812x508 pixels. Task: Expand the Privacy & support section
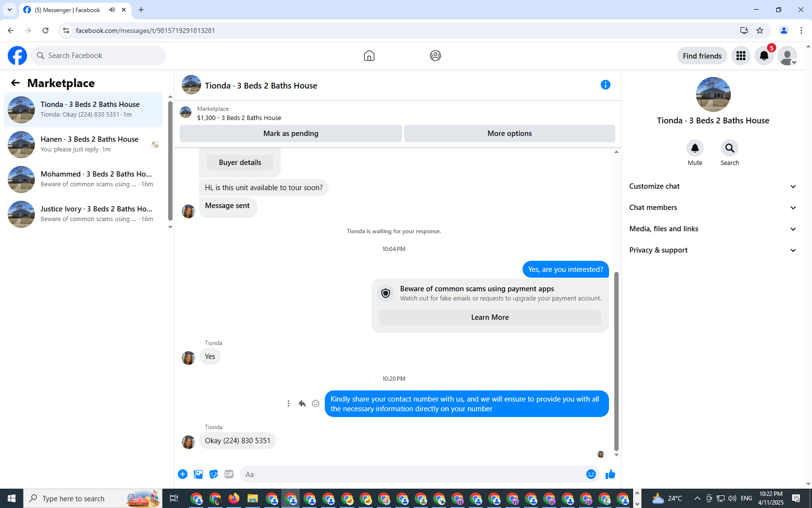click(713, 250)
